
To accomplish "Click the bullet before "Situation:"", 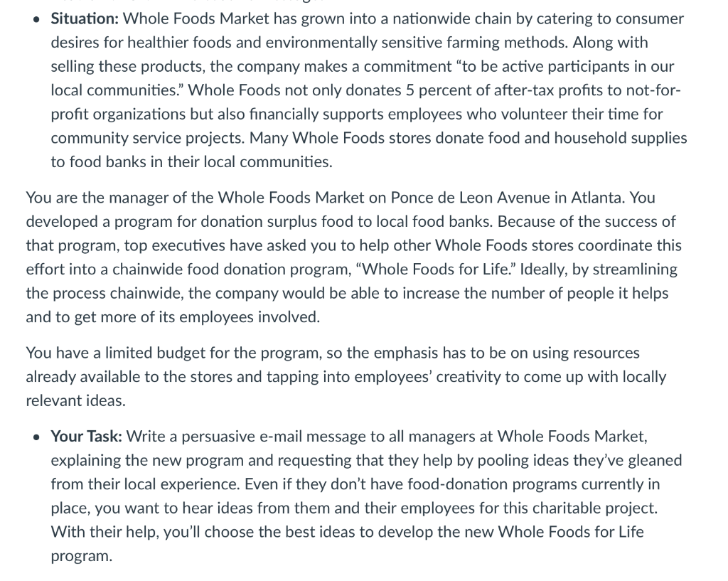I will [x=37, y=20].
